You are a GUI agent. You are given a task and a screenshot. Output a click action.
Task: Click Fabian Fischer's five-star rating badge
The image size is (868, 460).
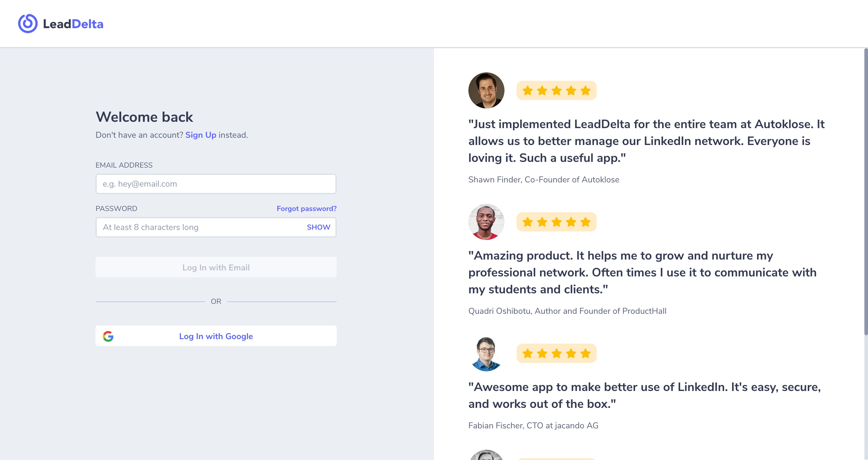click(x=556, y=353)
